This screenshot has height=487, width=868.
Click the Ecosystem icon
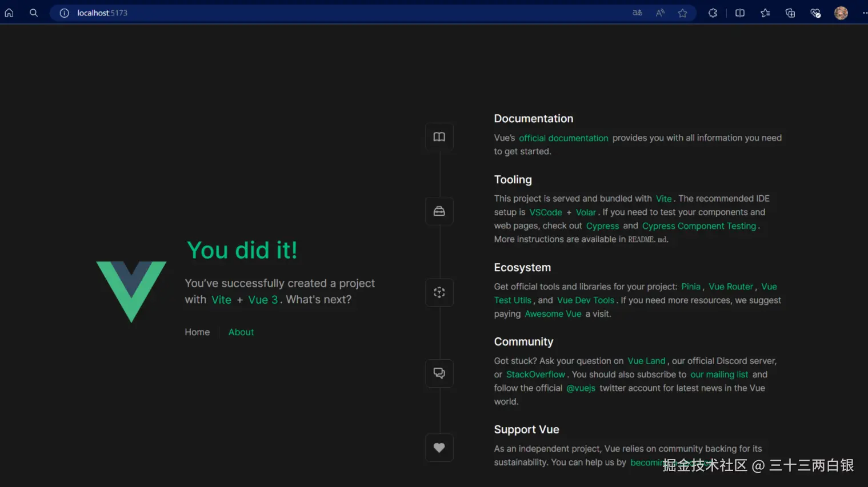tap(439, 292)
